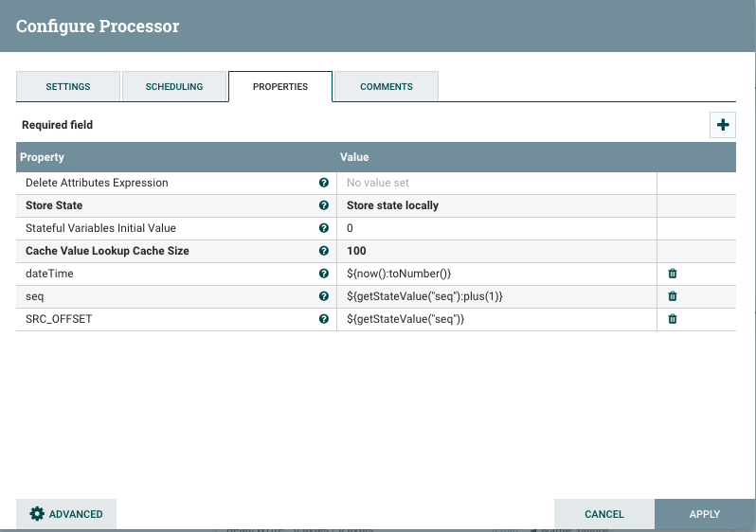Edit the Delete Attributes Expression value
Image resolution: width=756 pixels, height=532 pixels.
496,183
